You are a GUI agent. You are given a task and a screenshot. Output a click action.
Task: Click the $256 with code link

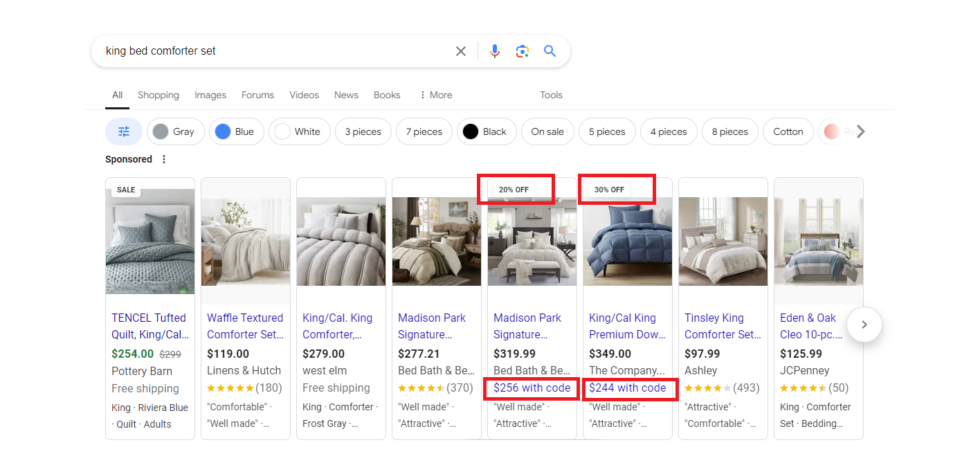point(531,388)
